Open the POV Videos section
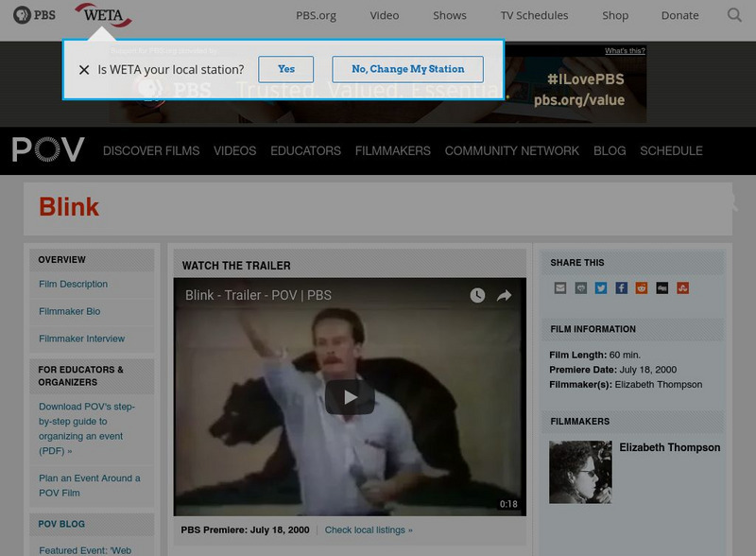Viewport: 756px width, 556px height. pos(234,151)
